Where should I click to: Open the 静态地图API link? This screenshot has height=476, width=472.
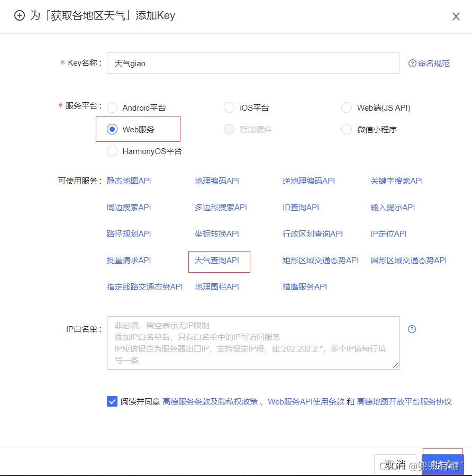[x=129, y=181]
